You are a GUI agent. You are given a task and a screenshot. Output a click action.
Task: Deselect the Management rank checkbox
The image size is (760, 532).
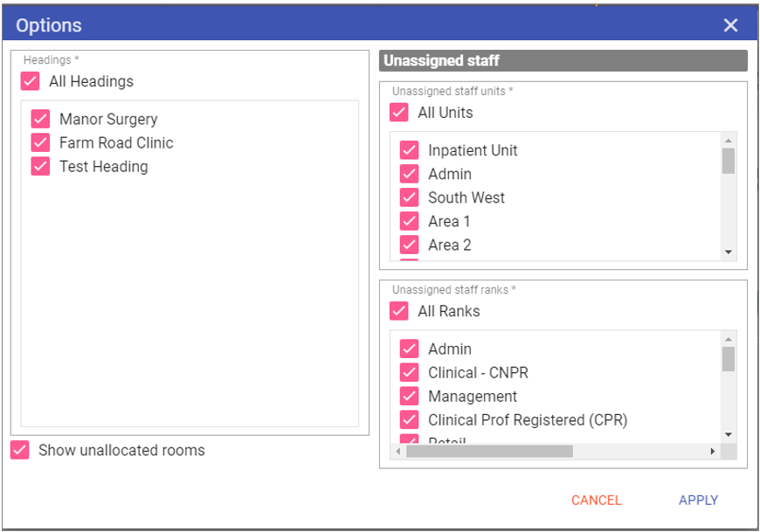pos(409,396)
